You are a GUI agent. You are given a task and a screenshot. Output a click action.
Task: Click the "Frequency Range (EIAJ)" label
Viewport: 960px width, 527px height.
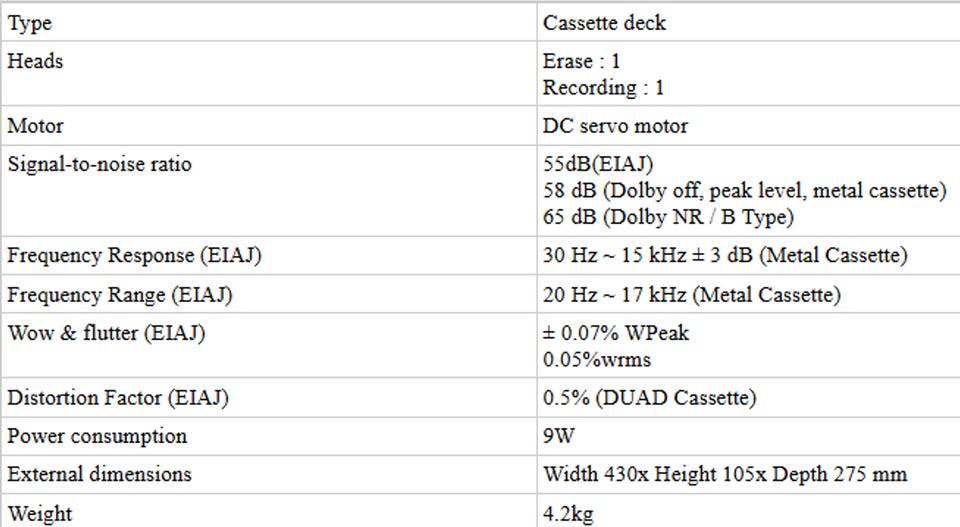tap(120, 295)
